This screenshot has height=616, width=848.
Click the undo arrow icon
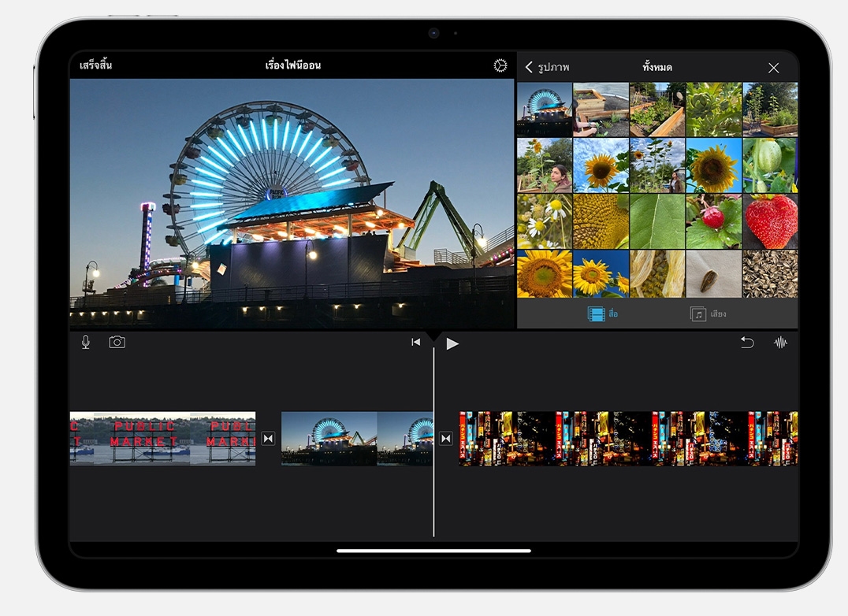click(x=746, y=343)
